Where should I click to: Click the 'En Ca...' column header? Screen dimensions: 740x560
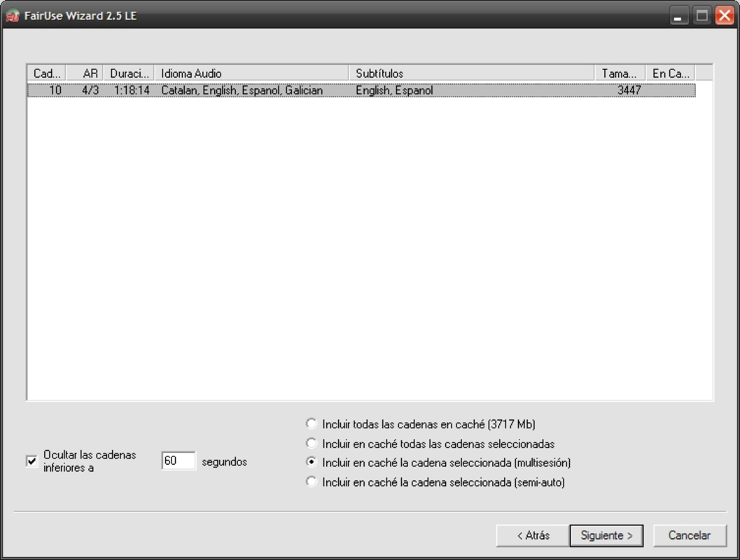click(671, 73)
